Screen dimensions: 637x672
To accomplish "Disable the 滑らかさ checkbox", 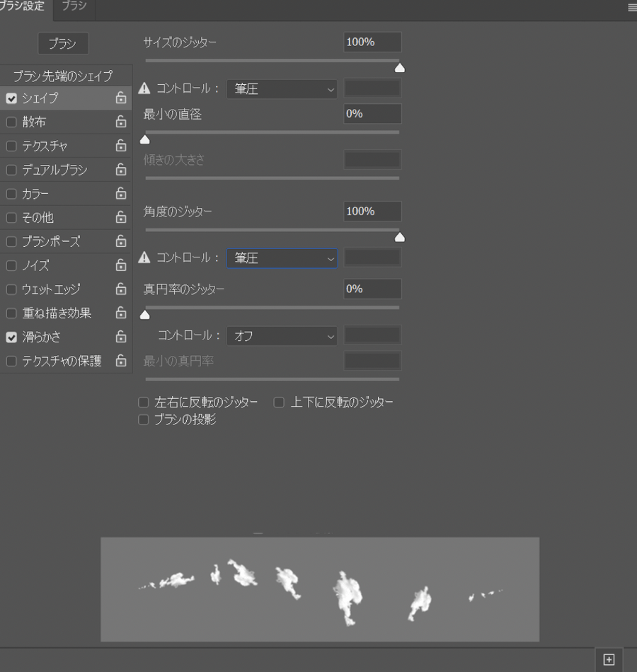I will point(11,337).
